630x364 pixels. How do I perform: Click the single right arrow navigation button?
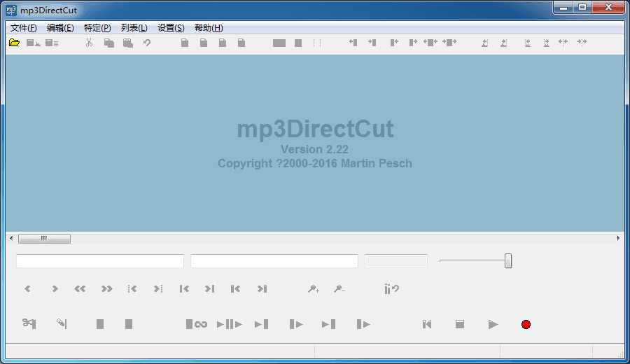tap(55, 289)
